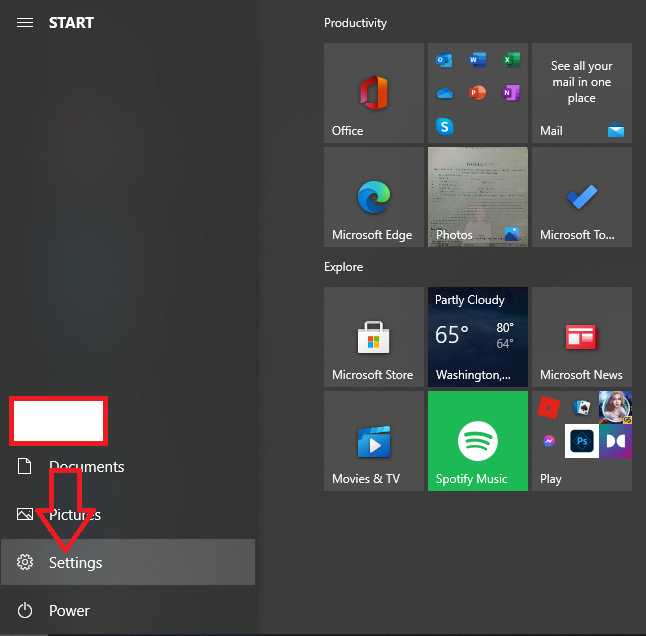
Task: Open the Office tile
Action: point(374,93)
